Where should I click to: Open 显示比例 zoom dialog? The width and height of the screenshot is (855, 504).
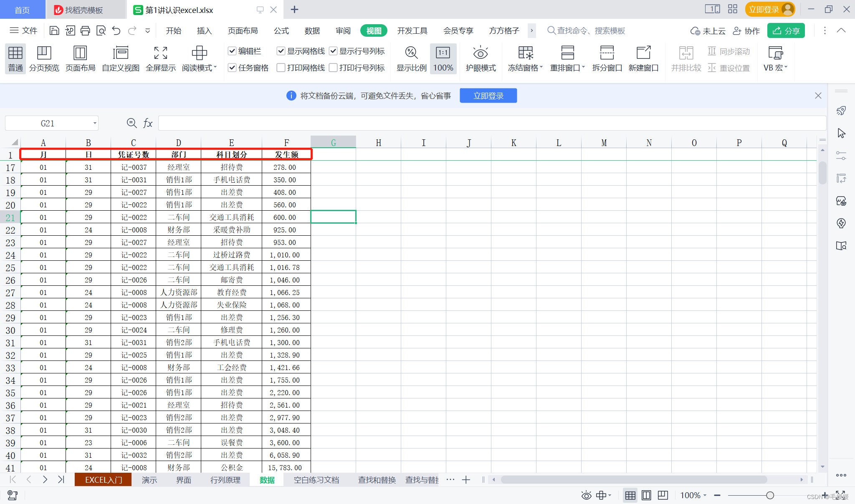coord(411,58)
